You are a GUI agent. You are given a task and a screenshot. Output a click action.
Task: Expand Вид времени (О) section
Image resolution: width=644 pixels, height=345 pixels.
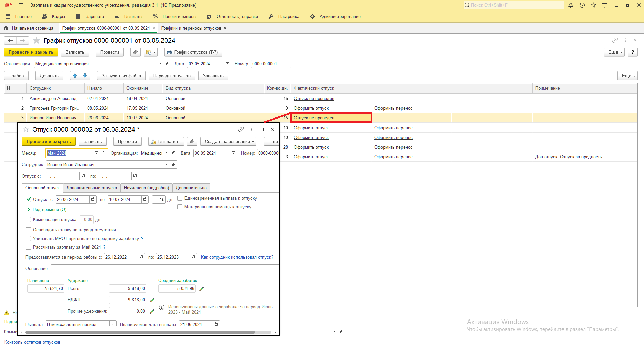[x=47, y=210]
